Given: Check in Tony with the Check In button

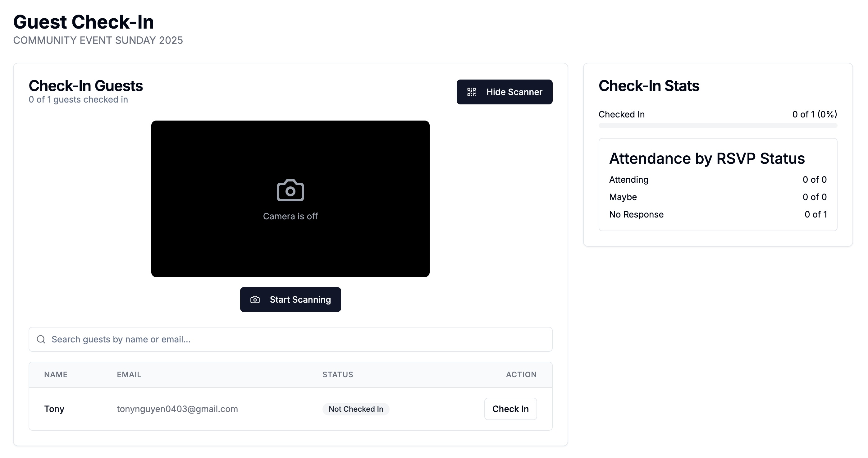Looking at the screenshot, I should [x=510, y=409].
